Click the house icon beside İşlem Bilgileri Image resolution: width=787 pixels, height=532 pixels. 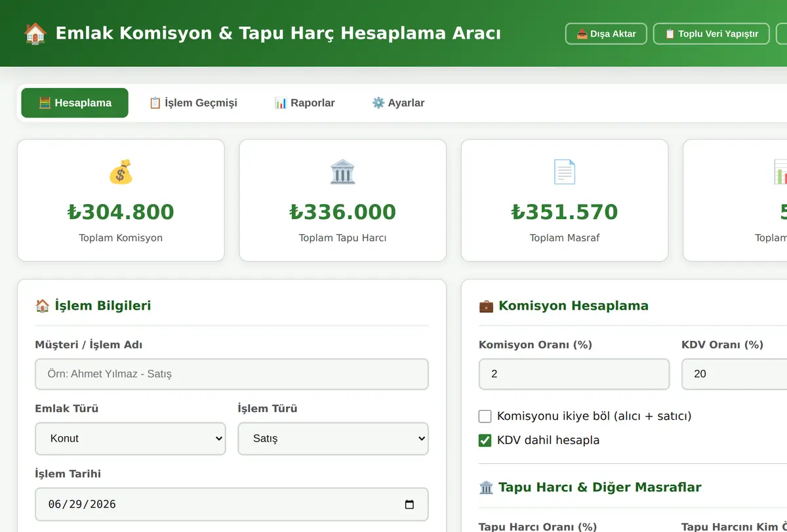coord(43,306)
